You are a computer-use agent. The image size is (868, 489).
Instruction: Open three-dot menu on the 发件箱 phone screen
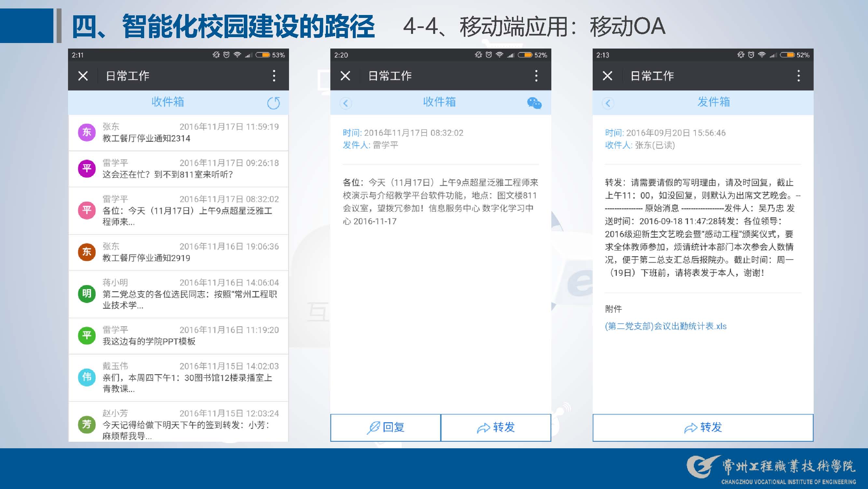[798, 76]
